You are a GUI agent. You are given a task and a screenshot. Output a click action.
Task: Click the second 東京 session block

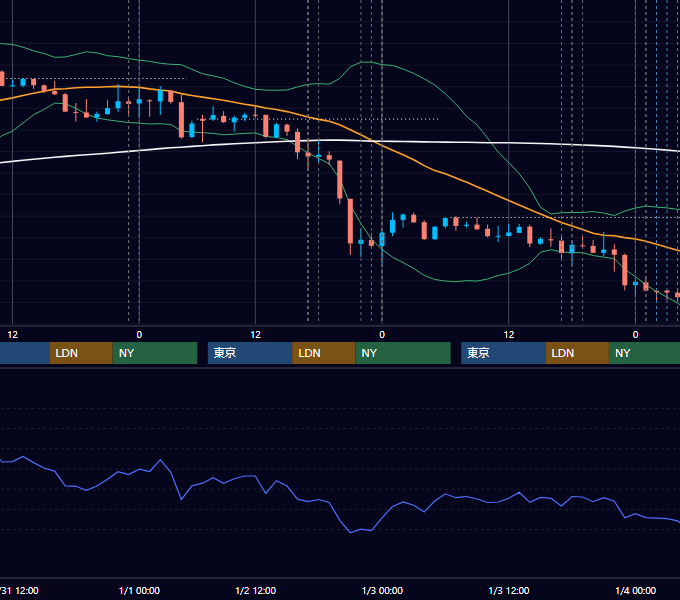[x=503, y=353]
